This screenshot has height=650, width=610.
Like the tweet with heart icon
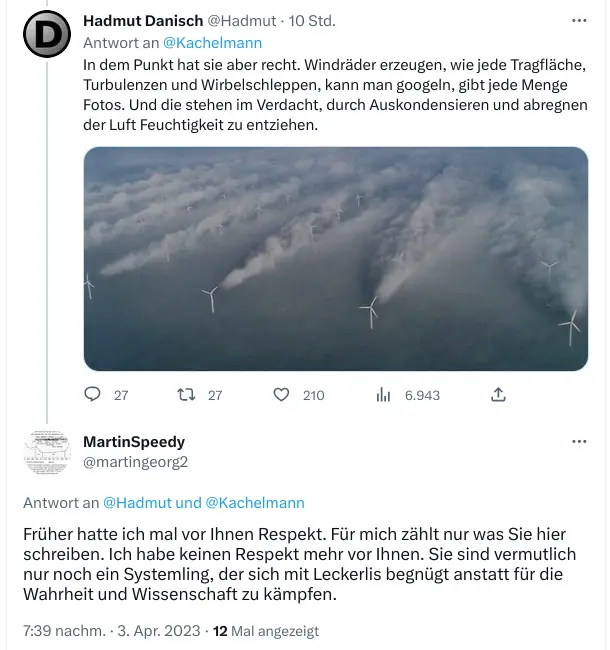pyautogui.click(x=281, y=395)
